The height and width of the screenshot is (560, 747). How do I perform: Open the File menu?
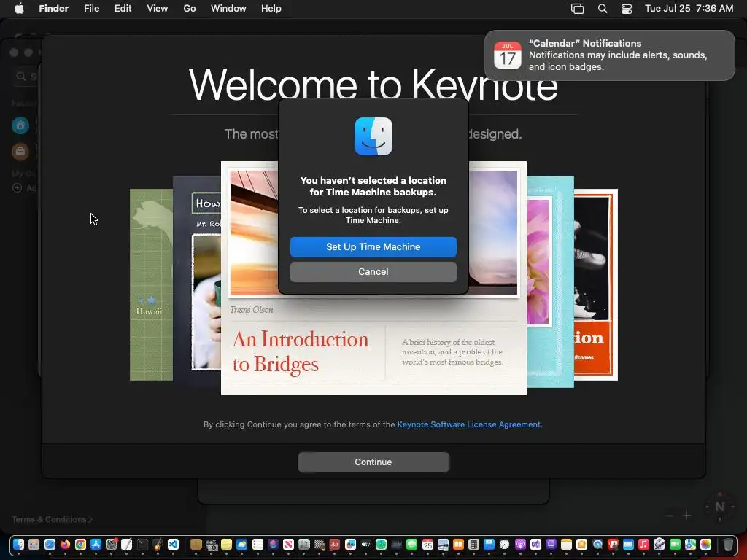91,9
